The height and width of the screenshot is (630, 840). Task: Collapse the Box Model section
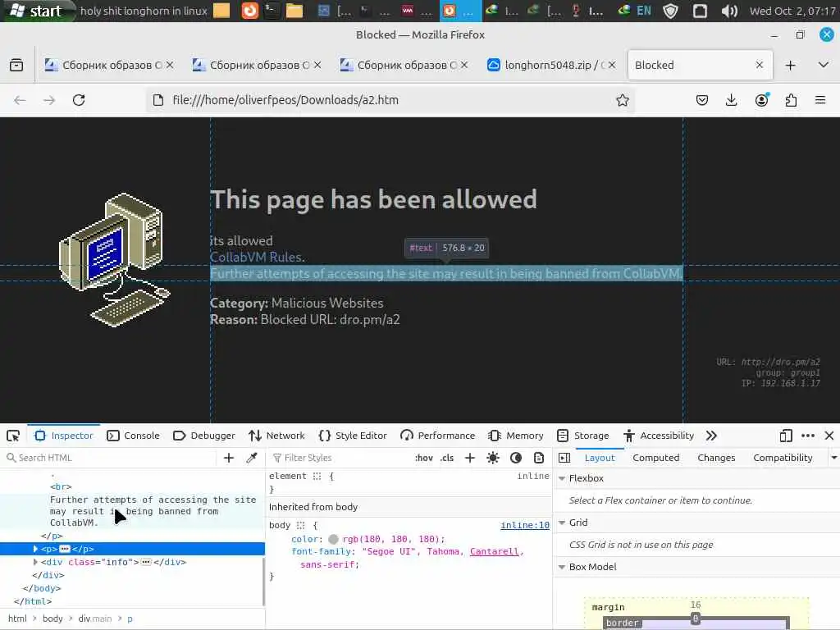point(562,567)
